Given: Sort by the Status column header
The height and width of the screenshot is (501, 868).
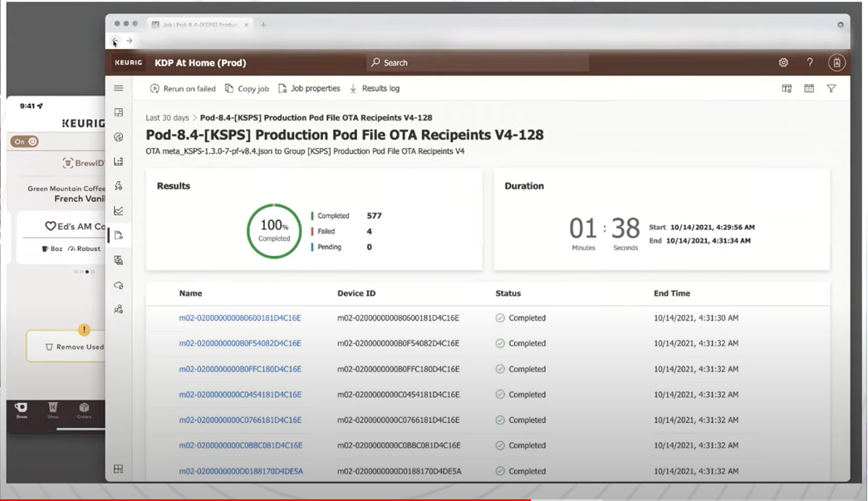Looking at the screenshot, I should point(508,293).
